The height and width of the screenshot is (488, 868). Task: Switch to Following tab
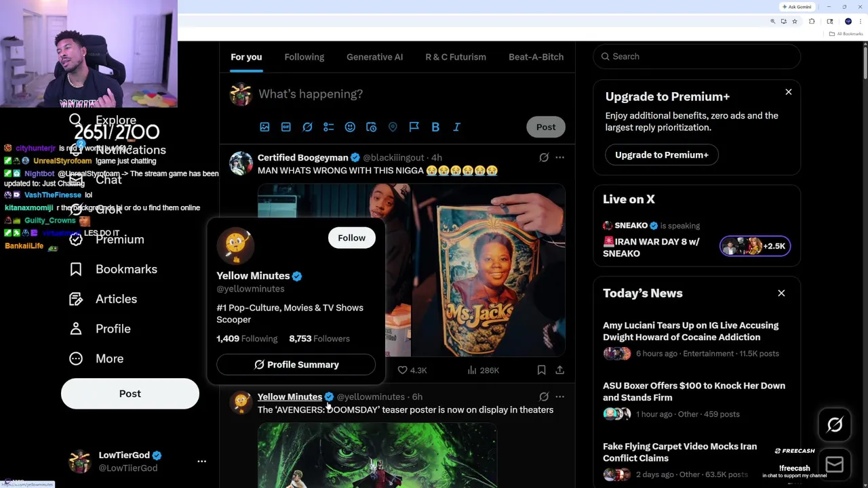tap(304, 57)
